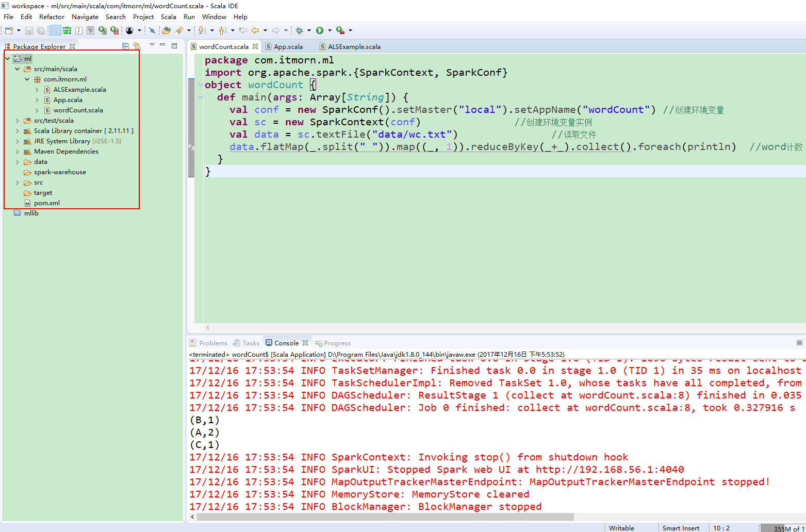Viewport: 806px width, 532px height.
Task: Toggle the skip breakpoints toolbar icon
Action: [152, 30]
